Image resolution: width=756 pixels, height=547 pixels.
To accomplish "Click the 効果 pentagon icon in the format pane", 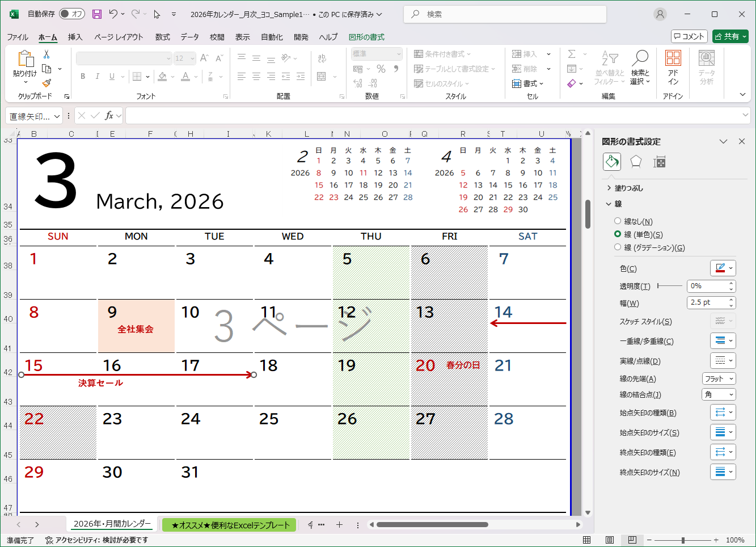I will [635, 162].
